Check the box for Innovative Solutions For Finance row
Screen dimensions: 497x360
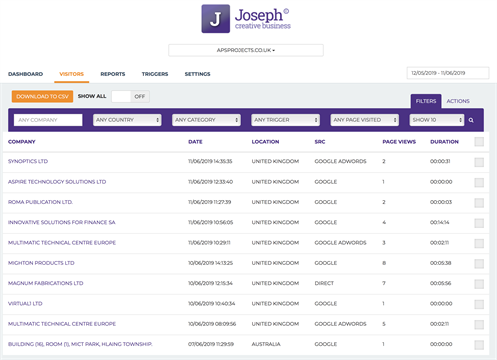479,223
